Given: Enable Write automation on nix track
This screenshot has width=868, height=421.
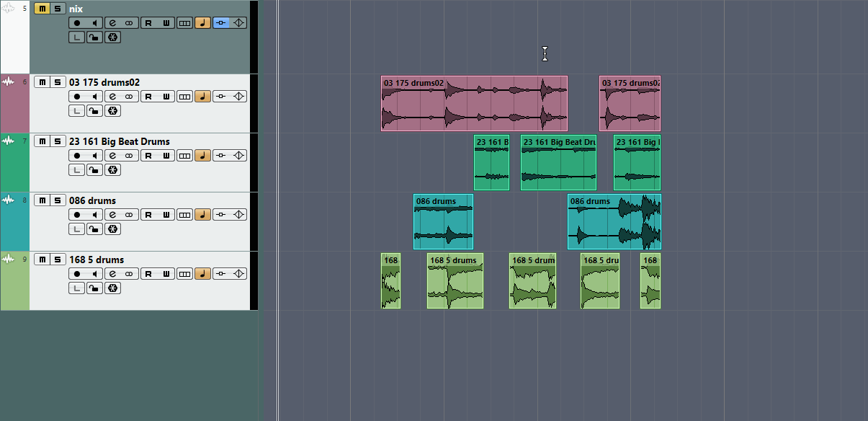Looking at the screenshot, I should [x=166, y=23].
